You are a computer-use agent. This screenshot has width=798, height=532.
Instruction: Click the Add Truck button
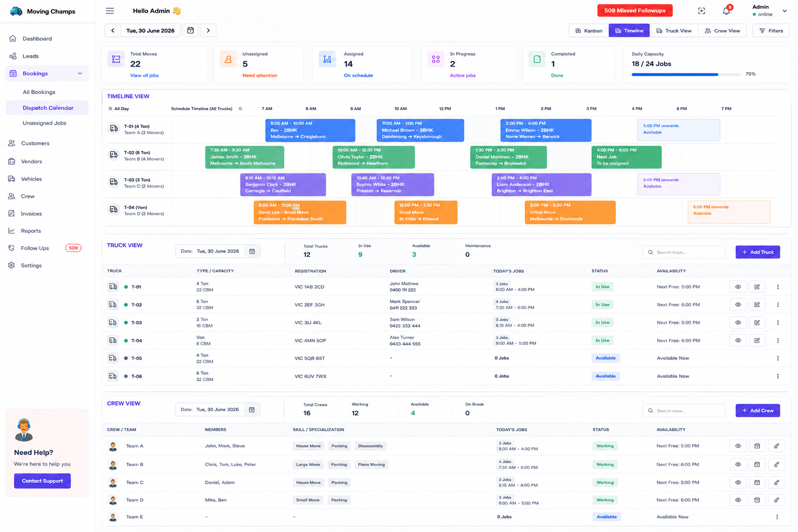click(757, 252)
